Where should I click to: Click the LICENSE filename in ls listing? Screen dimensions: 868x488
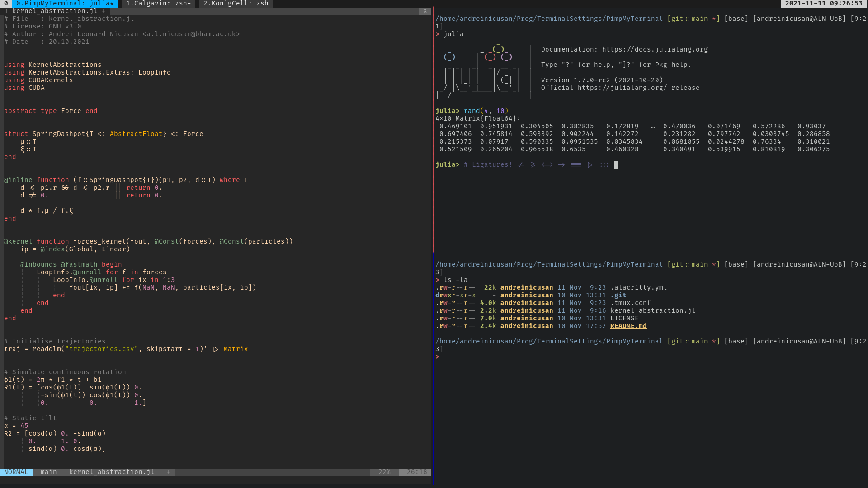tap(624, 319)
